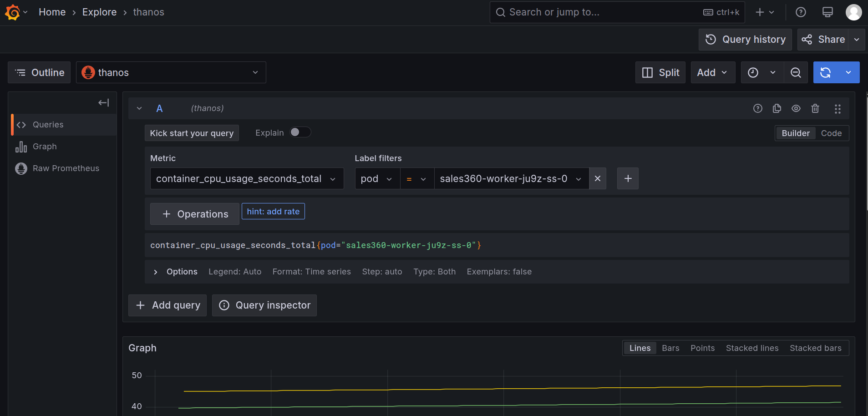Hide query A using the eye icon

796,108
